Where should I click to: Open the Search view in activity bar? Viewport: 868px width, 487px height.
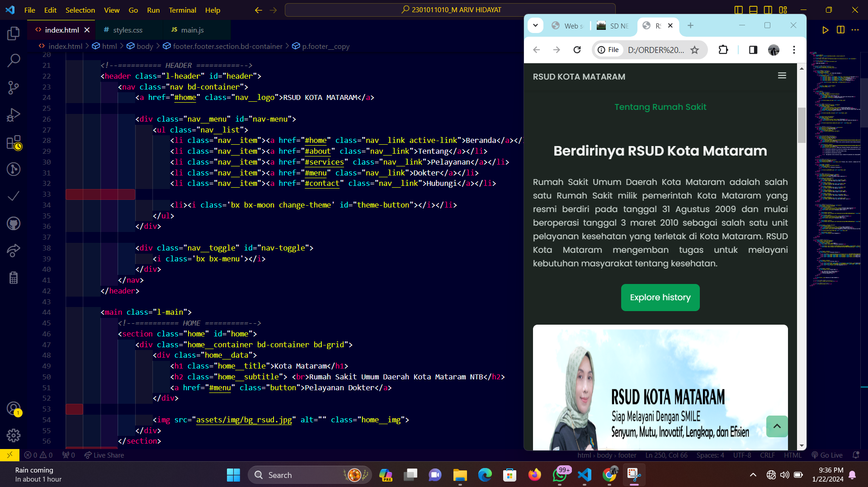(14, 60)
